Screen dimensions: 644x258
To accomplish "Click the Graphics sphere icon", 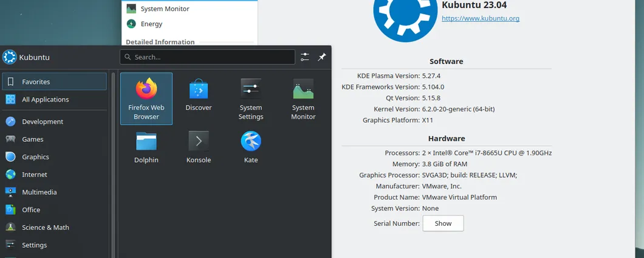I will 11,157.
